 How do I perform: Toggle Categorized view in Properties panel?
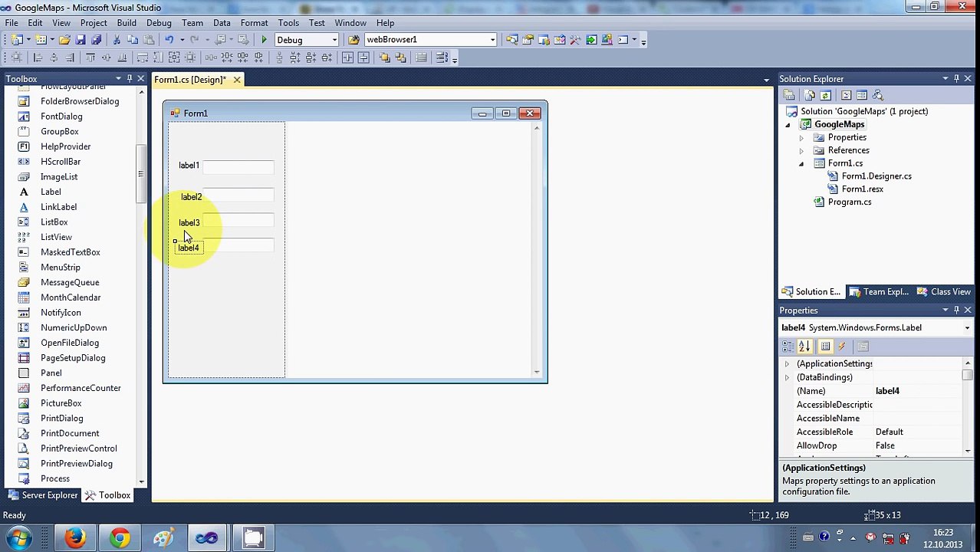tap(789, 347)
